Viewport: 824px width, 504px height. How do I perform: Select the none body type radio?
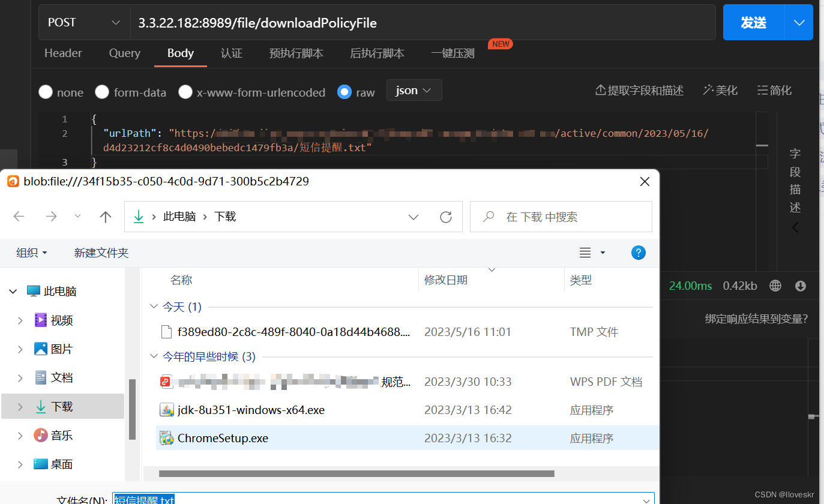[46, 92]
